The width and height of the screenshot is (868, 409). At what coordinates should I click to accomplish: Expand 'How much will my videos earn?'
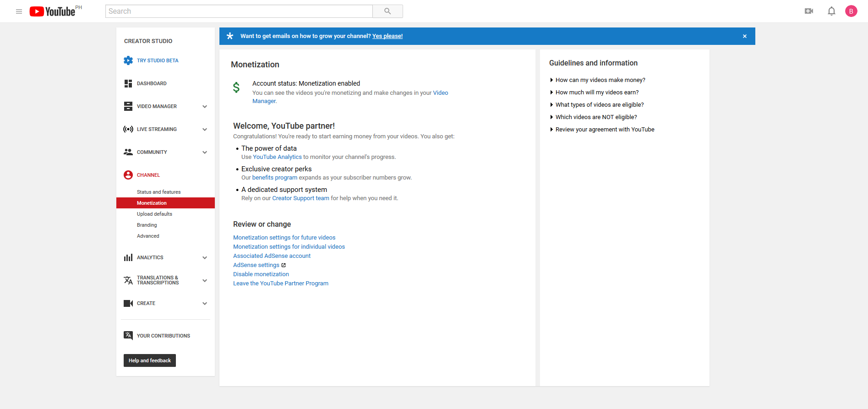595,93
